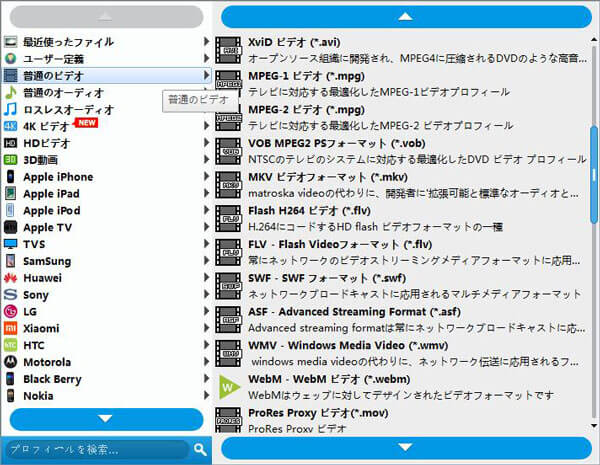
Task: Click the Apple iPad device icon
Action: coord(10,193)
